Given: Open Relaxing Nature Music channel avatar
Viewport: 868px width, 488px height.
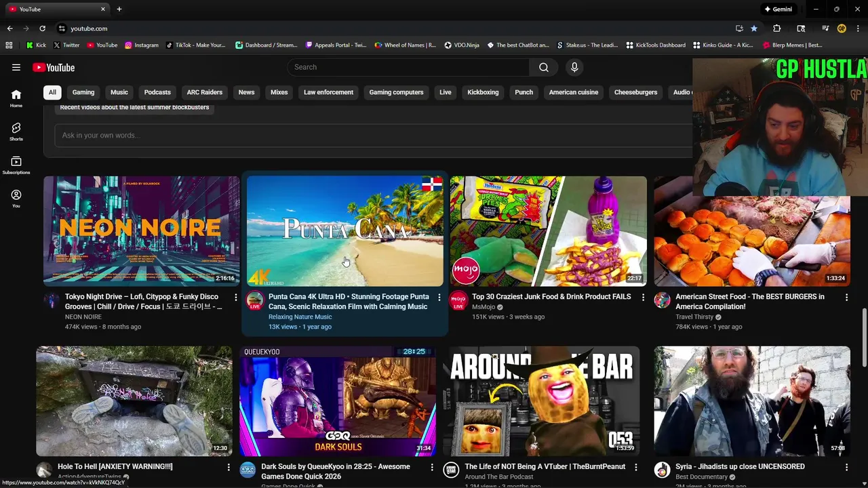Looking at the screenshot, I should click(x=255, y=300).
